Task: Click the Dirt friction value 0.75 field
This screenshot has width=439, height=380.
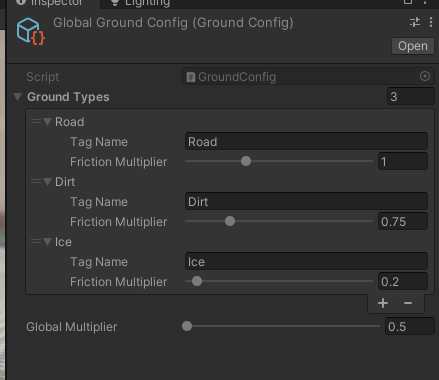Action: click(403, 221)
